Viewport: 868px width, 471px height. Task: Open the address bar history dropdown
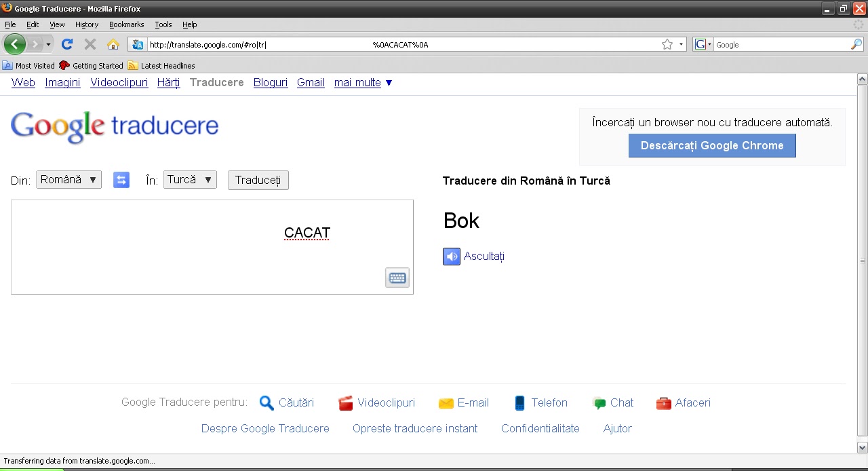681,44
